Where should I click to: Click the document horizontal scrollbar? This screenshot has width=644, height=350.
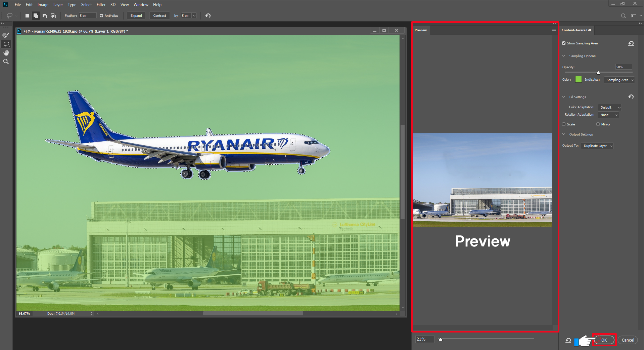pos(253,313)
